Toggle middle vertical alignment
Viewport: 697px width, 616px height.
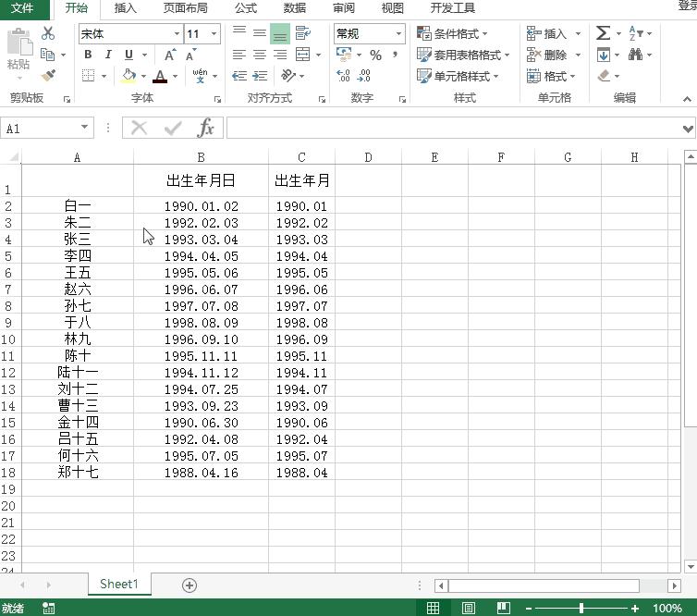click(x=260, y=33)
